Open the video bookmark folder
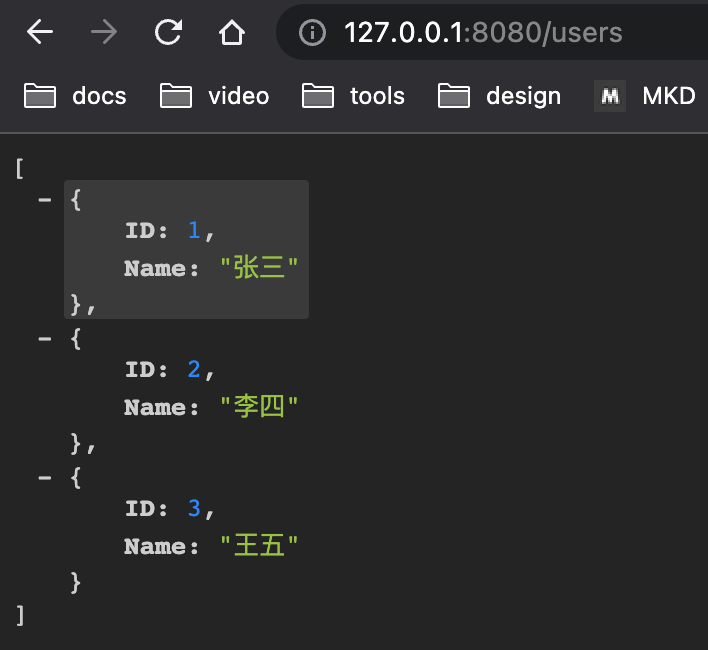The height and width of the screenshot is (650, 708). click(x=214, y=96)
